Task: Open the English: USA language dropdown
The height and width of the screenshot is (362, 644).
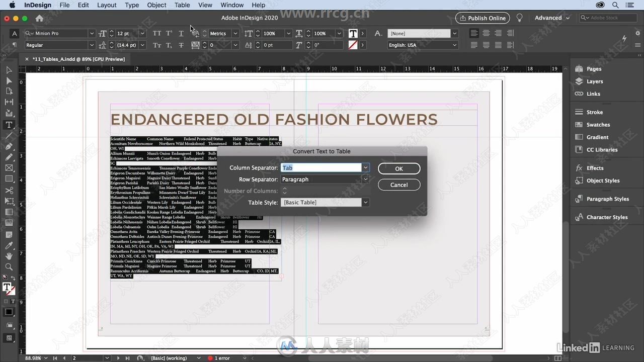Action: [454, 45]
